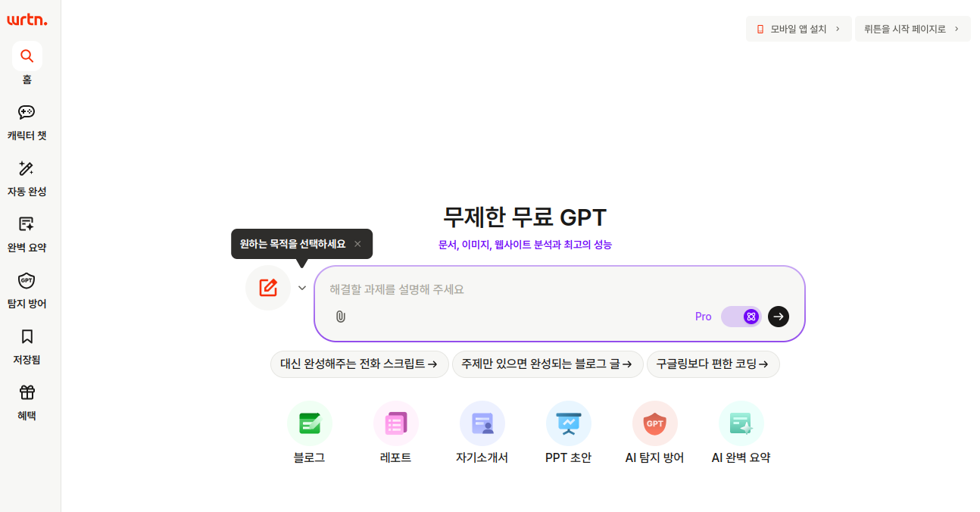Select 주제만 있으면 완성되는 블로그 글 suggestion

(x=548, y=364)
